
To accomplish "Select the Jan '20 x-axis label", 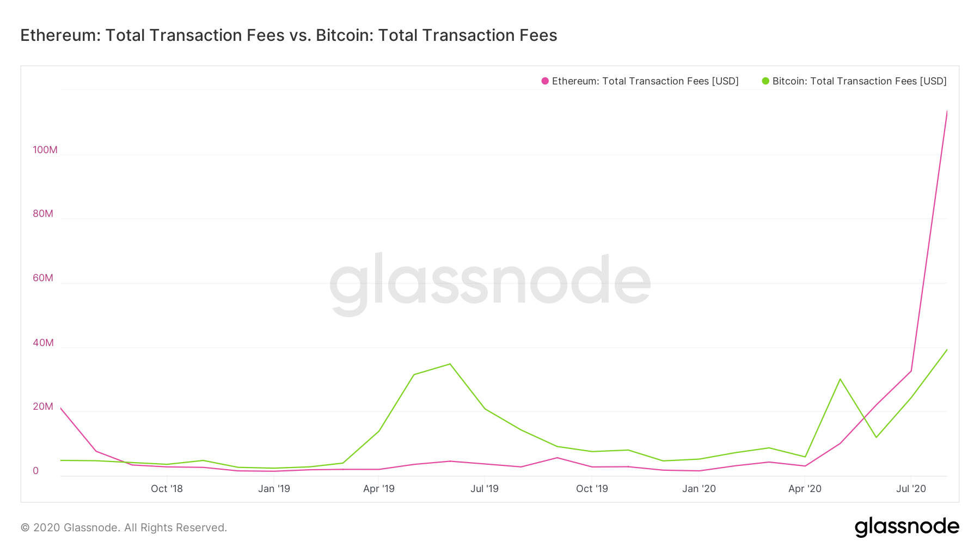I will [699, 489].
